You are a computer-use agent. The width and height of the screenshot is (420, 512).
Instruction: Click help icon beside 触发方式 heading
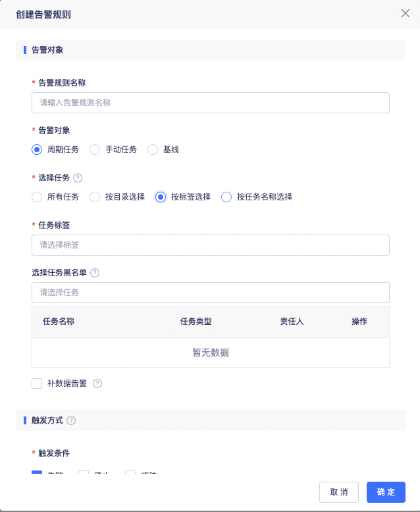click(71, 420)
